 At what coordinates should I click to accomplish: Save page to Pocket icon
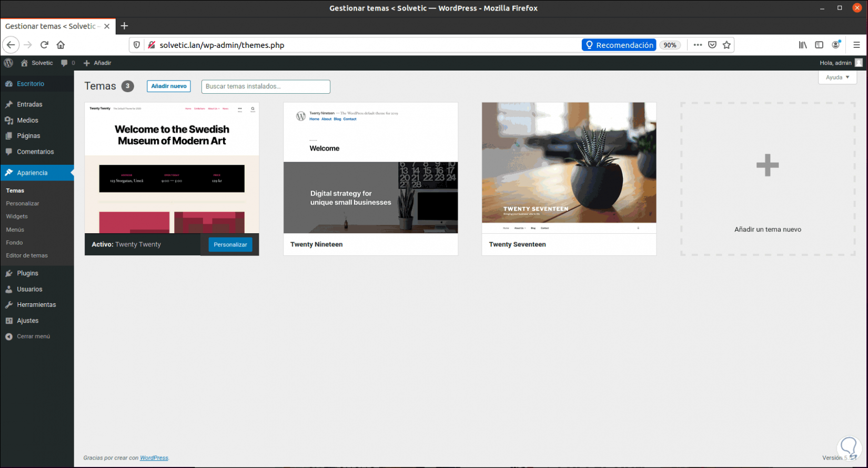click(712, 45)
